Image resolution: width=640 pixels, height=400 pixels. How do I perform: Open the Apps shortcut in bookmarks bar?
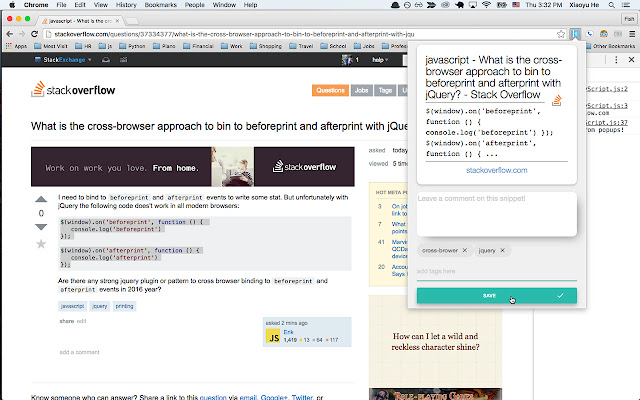pyautogui.click(x=16, y=46)
